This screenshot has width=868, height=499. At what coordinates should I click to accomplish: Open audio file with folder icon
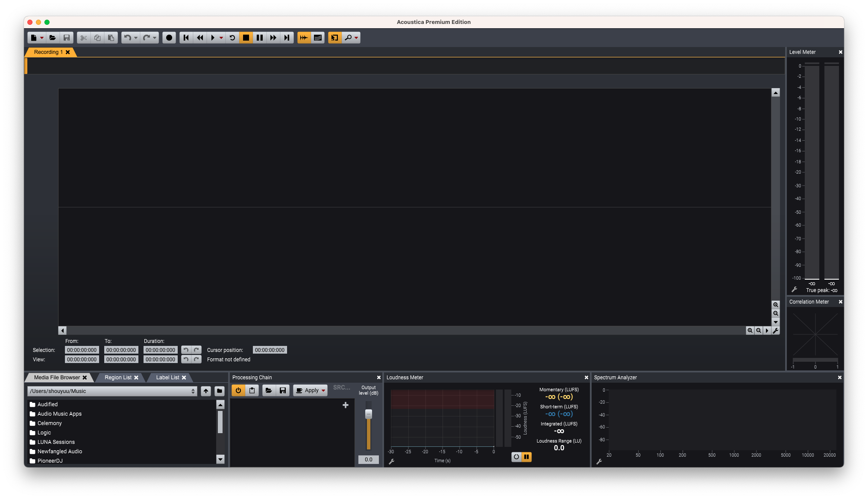pos(53,38)
